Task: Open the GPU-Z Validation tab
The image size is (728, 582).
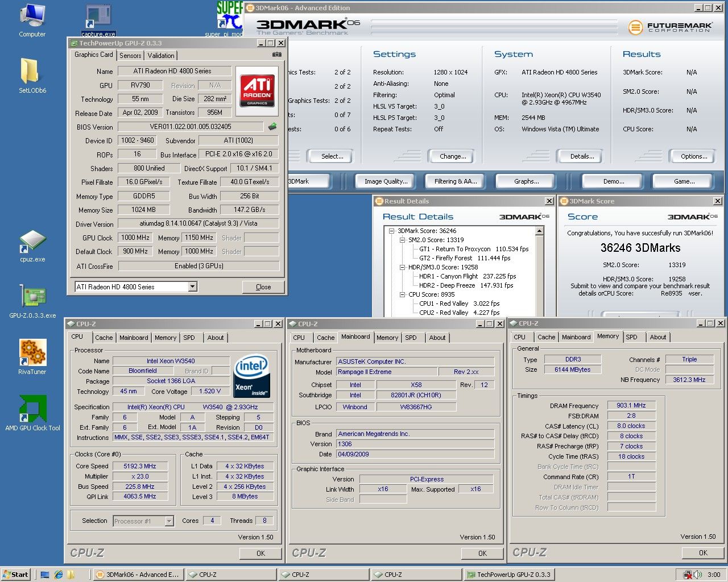Action: coord(161,55)
